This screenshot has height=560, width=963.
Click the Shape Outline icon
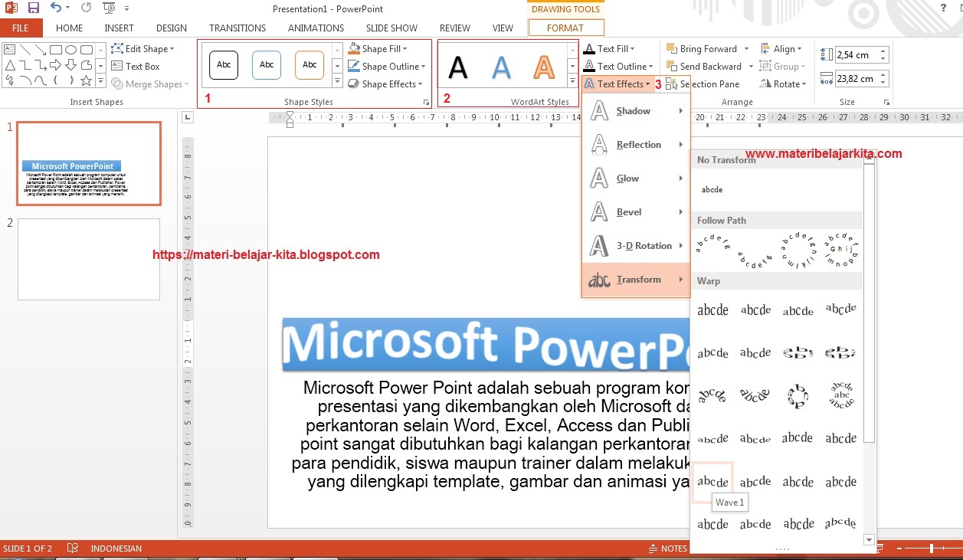click(355, 66)
